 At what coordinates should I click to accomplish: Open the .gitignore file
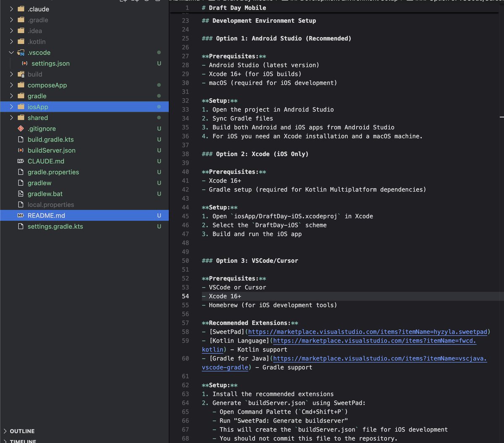click(42, 129)
